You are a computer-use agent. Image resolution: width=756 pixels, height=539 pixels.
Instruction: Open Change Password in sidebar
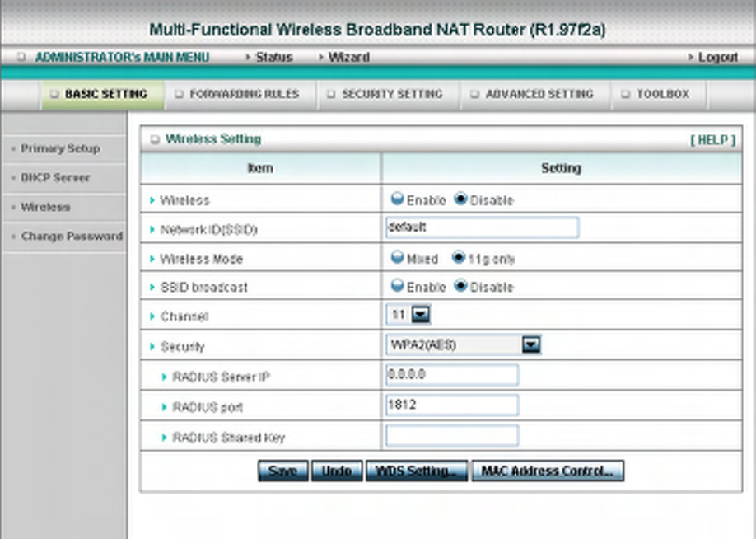[72, 236]
